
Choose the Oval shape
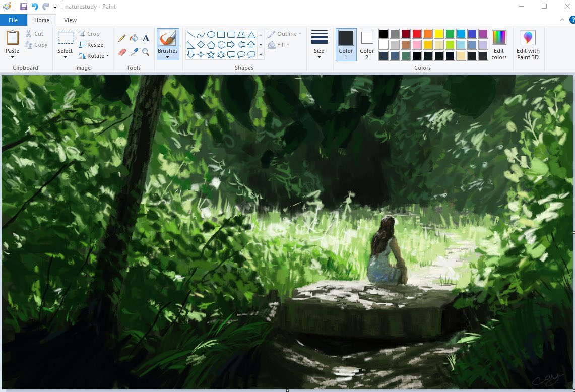click(211, 35)
